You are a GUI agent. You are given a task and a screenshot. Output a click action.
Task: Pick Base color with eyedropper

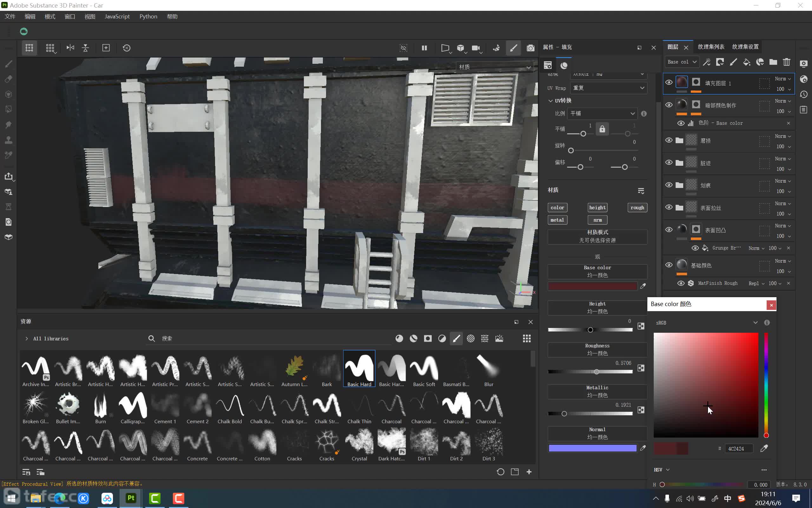click(643, 286)
